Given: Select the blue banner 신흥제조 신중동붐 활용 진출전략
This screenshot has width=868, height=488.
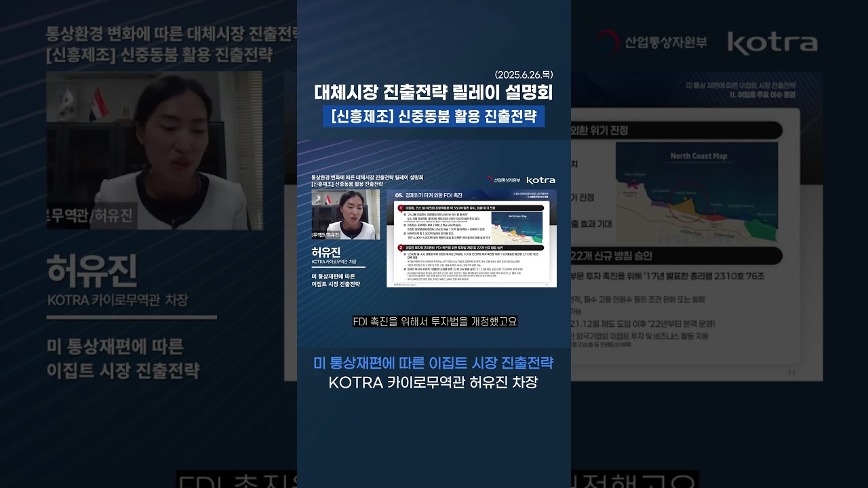Looking at the screenshot, I should [433, 116].
